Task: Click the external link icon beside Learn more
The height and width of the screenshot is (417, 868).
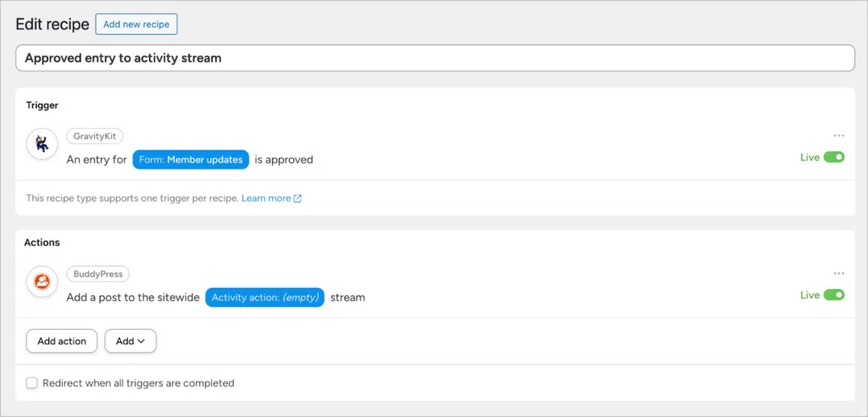Action: [298, 198]
